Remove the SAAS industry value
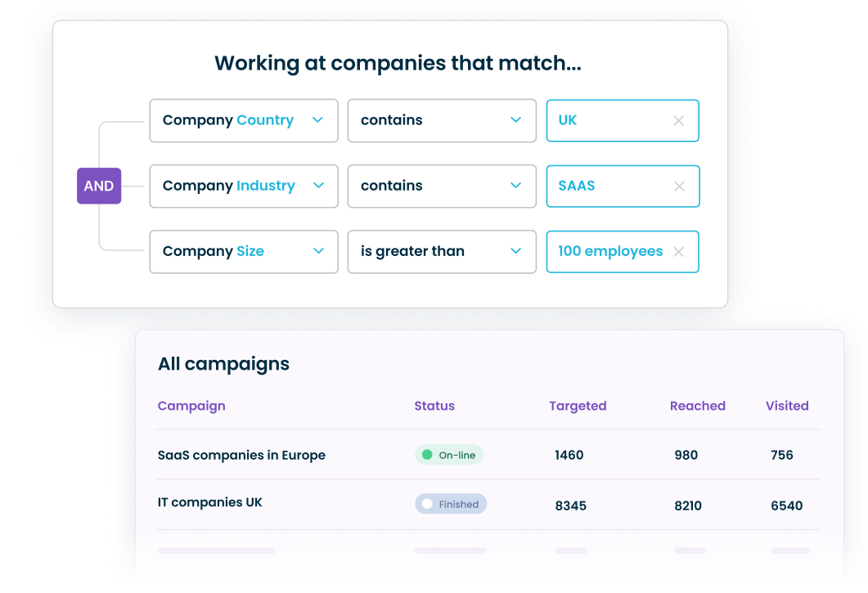Viewport: 868px width, 593px height. 679,186
